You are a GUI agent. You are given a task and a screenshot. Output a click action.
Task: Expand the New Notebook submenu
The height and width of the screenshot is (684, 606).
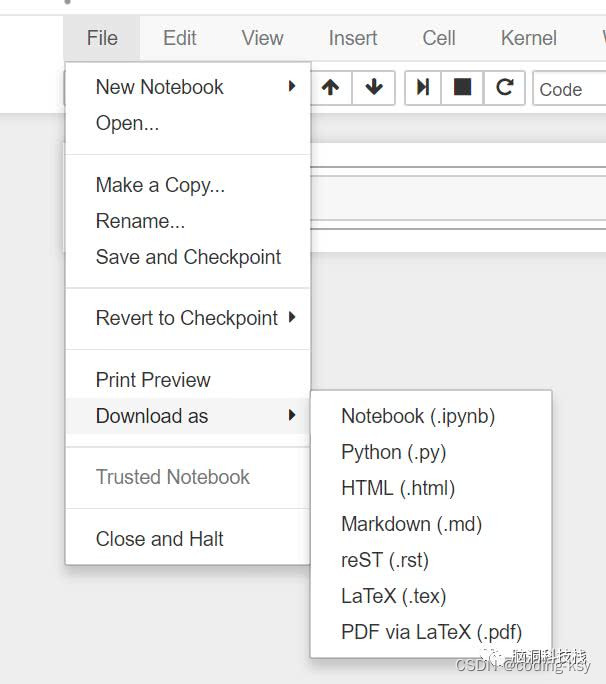[188, 87]
